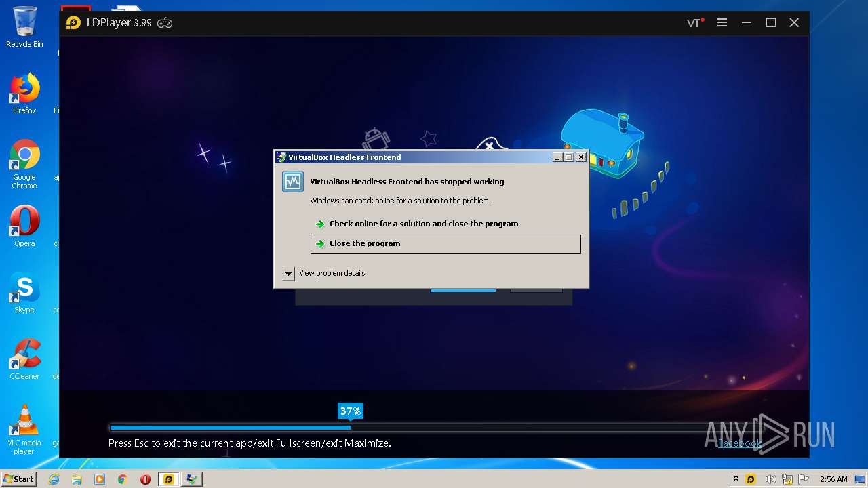This screenshot has height=488, width=868.
Task: Close the LDPlayer window
Action: (794, 23)
